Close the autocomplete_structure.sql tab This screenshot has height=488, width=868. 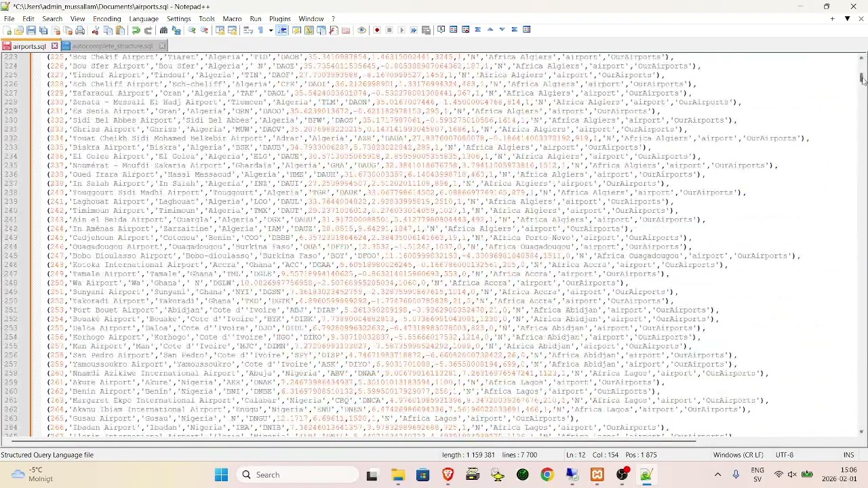click(162, 46)
